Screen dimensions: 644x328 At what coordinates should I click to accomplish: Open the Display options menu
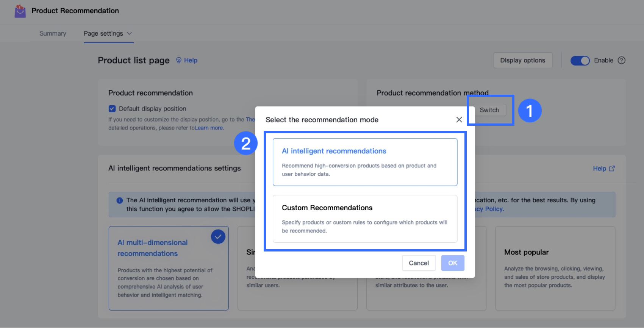tap(522, 60)
